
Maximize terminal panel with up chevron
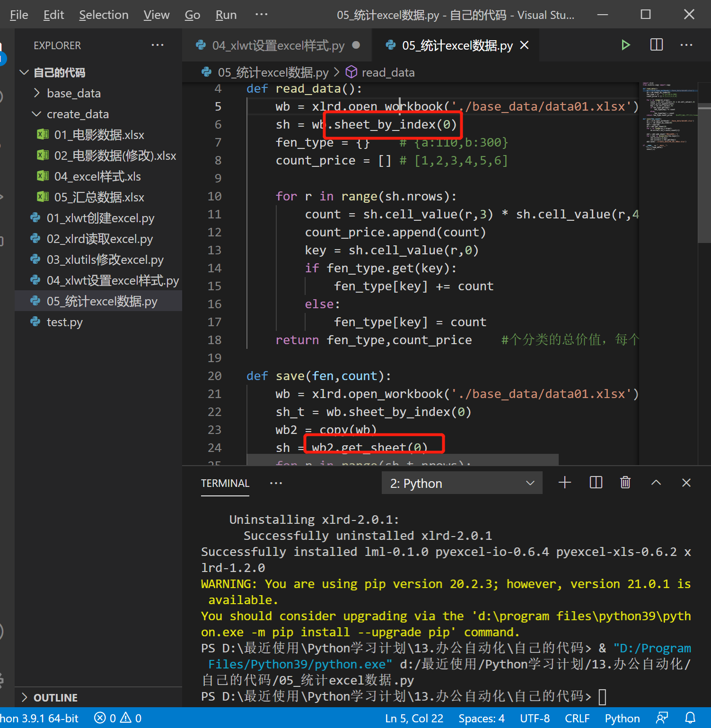coord(656,483)
